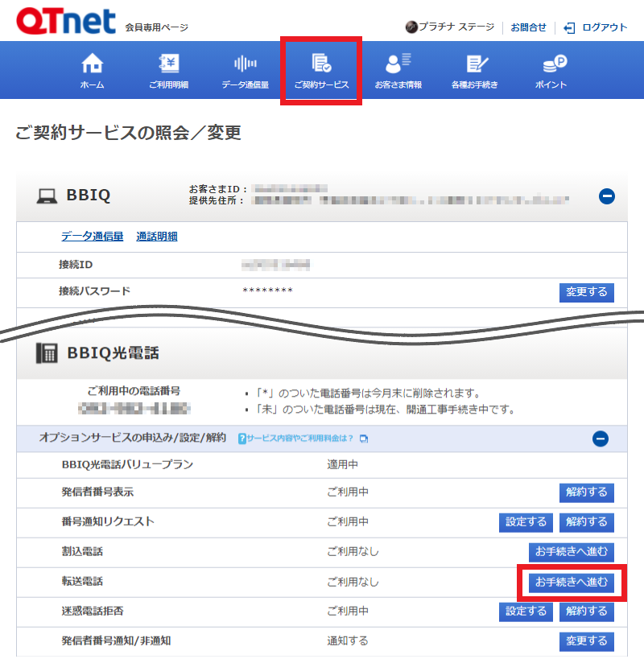Click 解約する for 迷惑電話拒否
Viewport: 644px width, 659px height.
586,612
